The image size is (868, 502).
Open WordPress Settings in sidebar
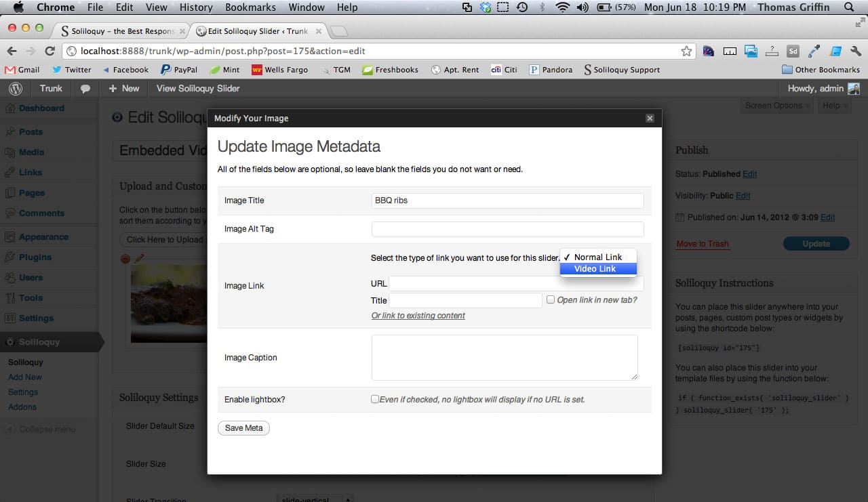36,318
